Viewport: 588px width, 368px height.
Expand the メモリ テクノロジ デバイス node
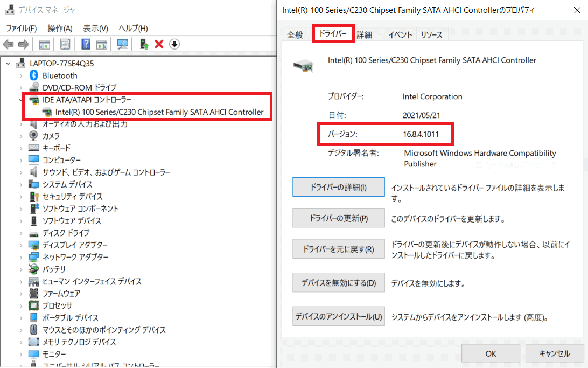coord(20,342)
